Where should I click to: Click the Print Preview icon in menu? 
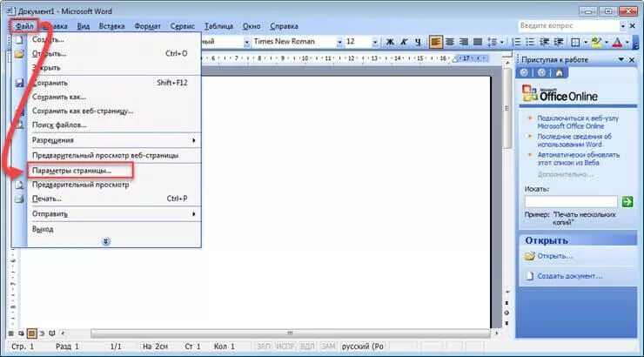[19, 185]
